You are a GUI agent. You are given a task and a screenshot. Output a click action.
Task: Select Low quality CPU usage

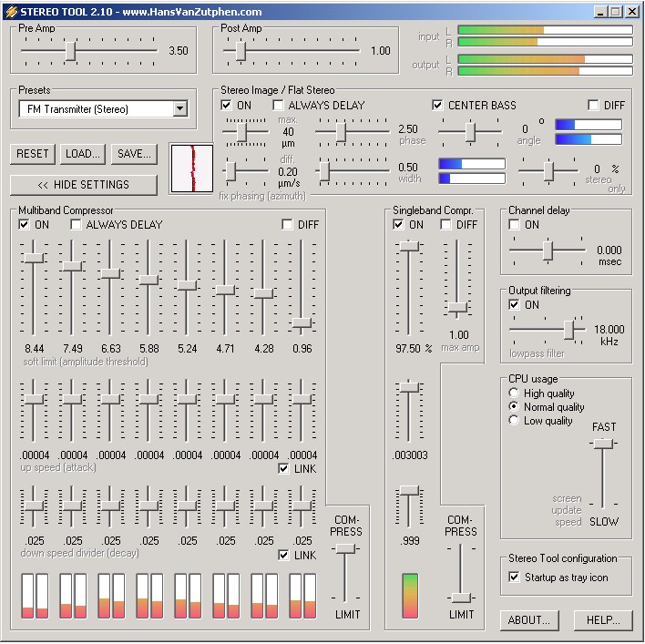514,420
